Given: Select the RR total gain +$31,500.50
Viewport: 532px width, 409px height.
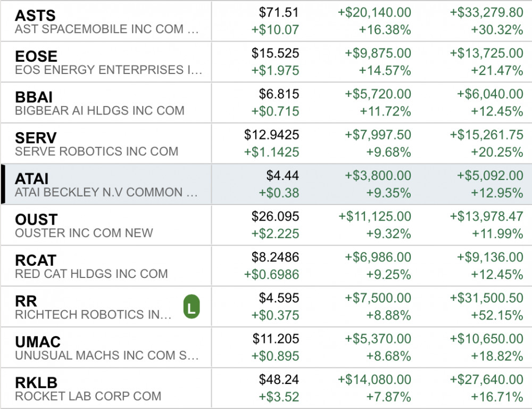Looking at the screenshot, I should point(486,298).
